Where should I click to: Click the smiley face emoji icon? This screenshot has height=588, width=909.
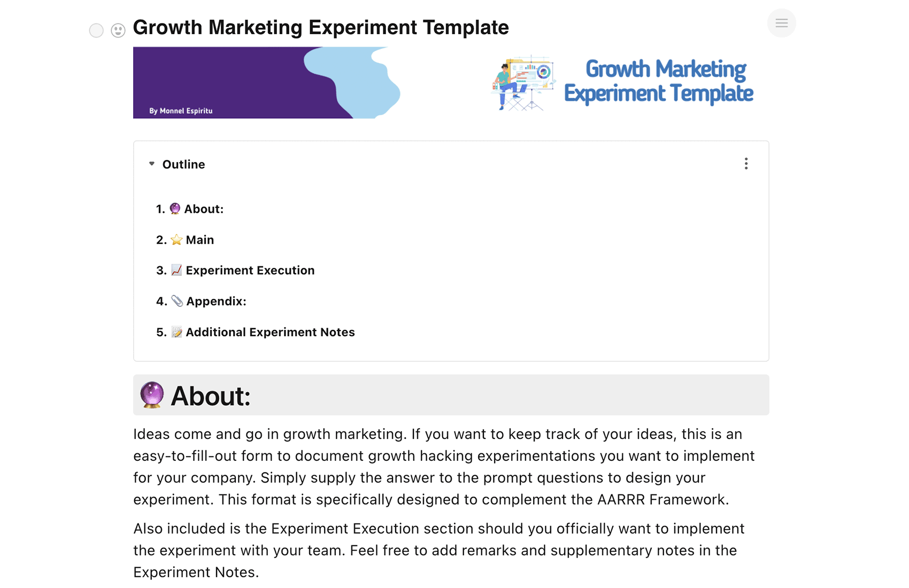click(x=118, y=30)
